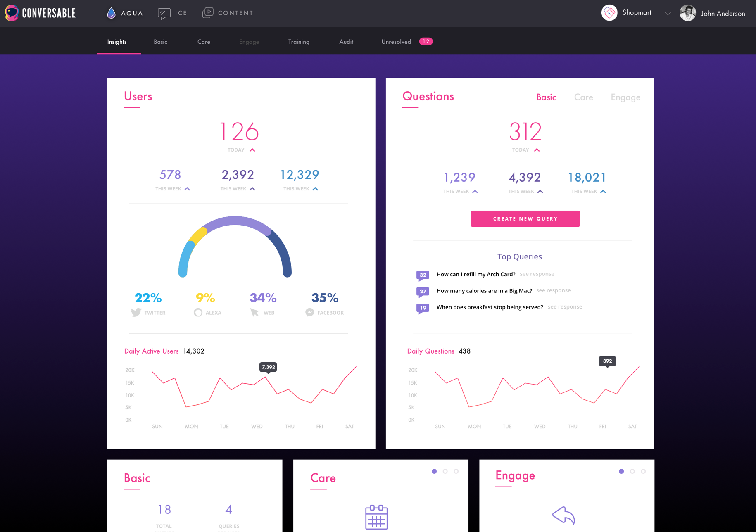Click the Care calendar icon
Image resolution: width=756 pixels, height=532 pixels.
[376, 517]
